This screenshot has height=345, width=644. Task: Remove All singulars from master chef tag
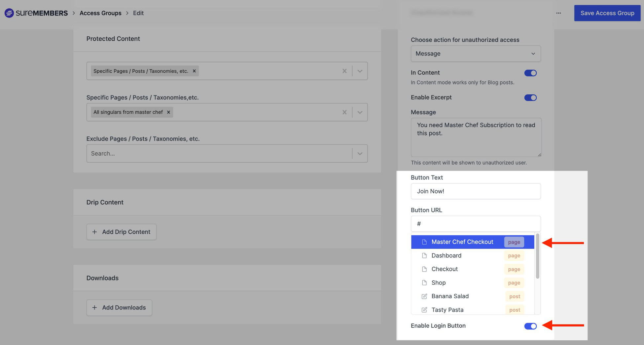(x=168, y=112)
